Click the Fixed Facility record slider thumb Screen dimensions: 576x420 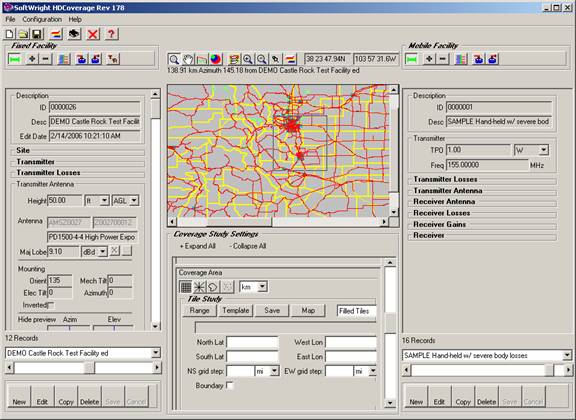(89, 367)
